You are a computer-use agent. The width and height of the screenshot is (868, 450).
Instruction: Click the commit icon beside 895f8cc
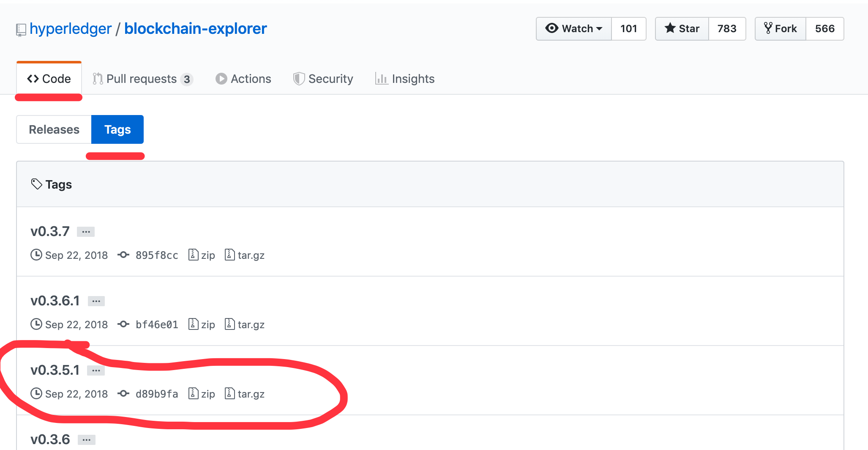(123, 255)
